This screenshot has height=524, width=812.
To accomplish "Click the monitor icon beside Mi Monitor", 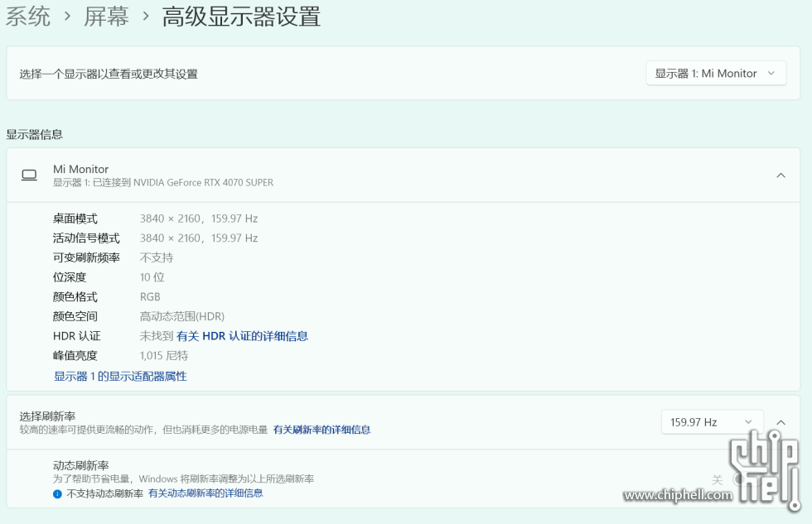I will pos(29,175).
